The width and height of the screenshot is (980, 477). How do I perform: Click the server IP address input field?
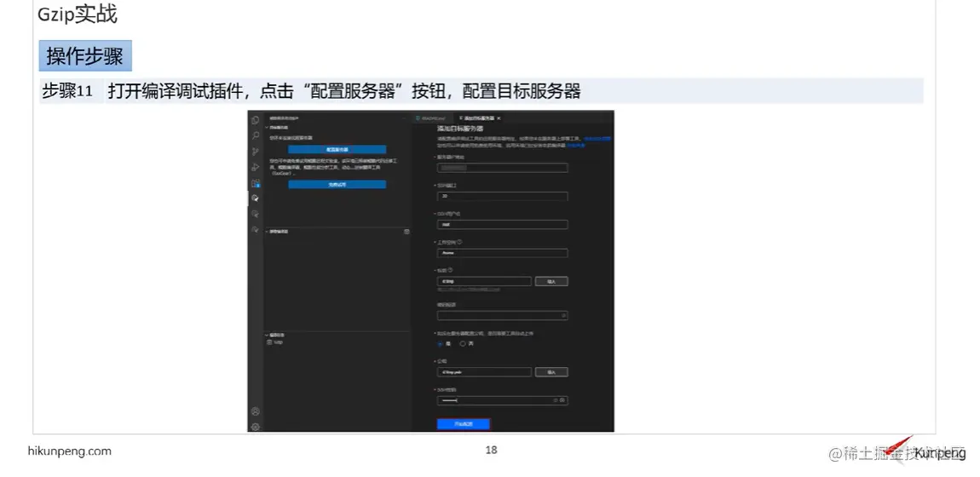click(503, 168)
